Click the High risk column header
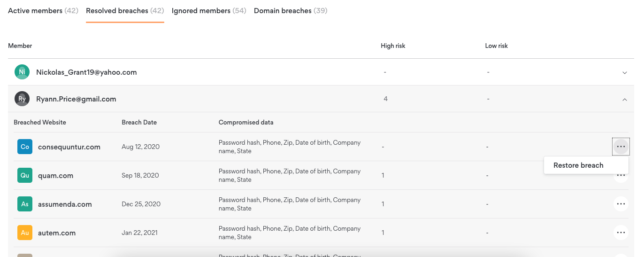 pos(393,46)
